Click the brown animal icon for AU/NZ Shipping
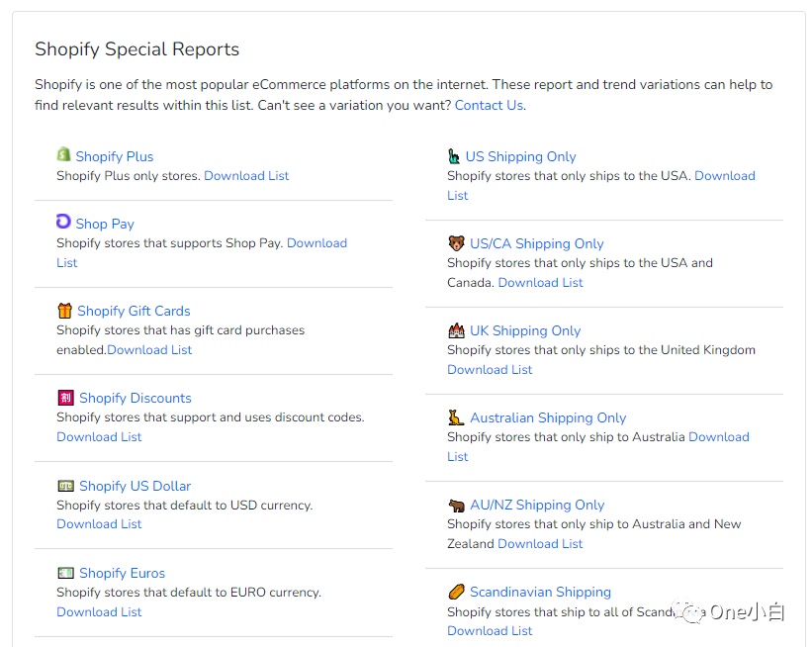This screenshot has width=812, height=647. tap(456, 505)
